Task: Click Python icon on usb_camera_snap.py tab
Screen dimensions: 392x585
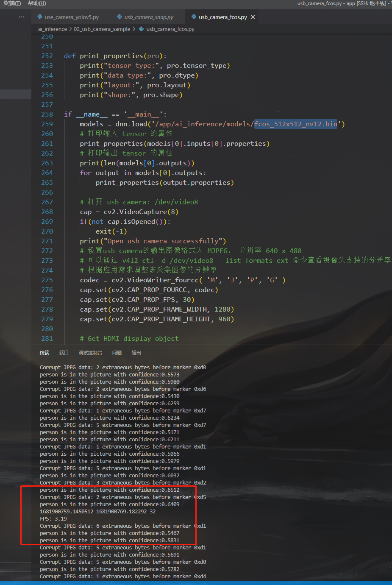Action: coord(120,17)
